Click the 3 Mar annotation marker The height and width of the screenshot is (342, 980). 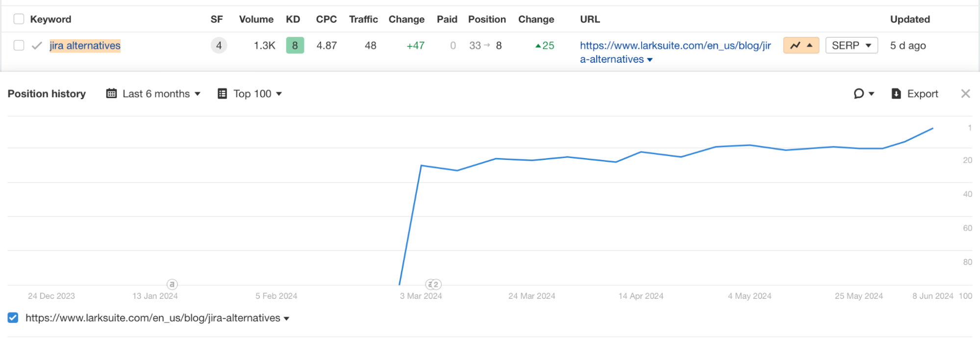(433, 284)
